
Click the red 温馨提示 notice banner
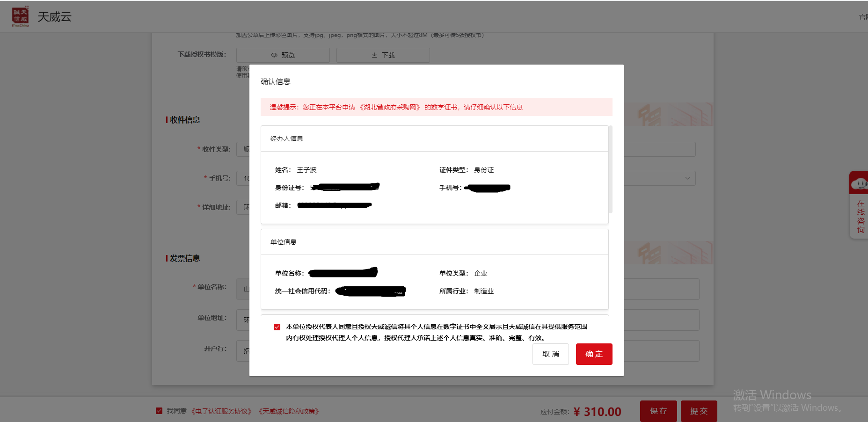pos(436,107)
